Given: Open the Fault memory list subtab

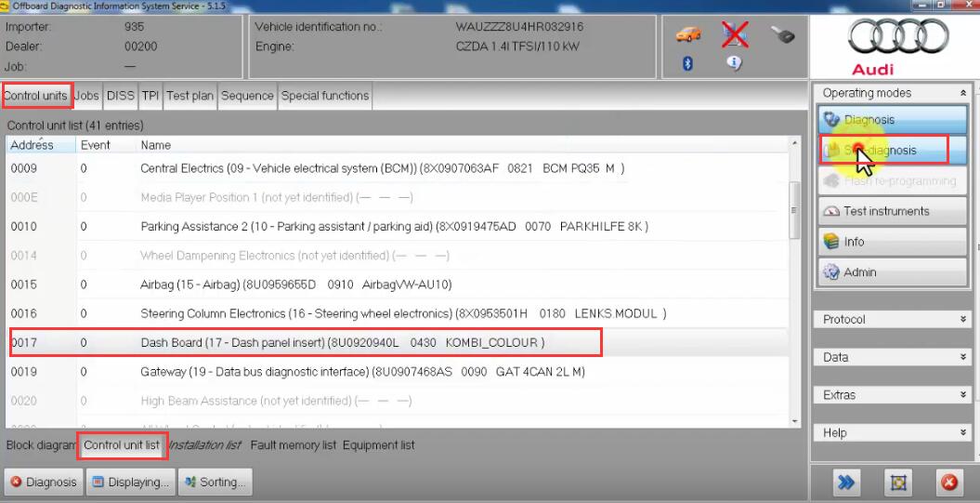Looking at the screenshot, I should point(294,445).
